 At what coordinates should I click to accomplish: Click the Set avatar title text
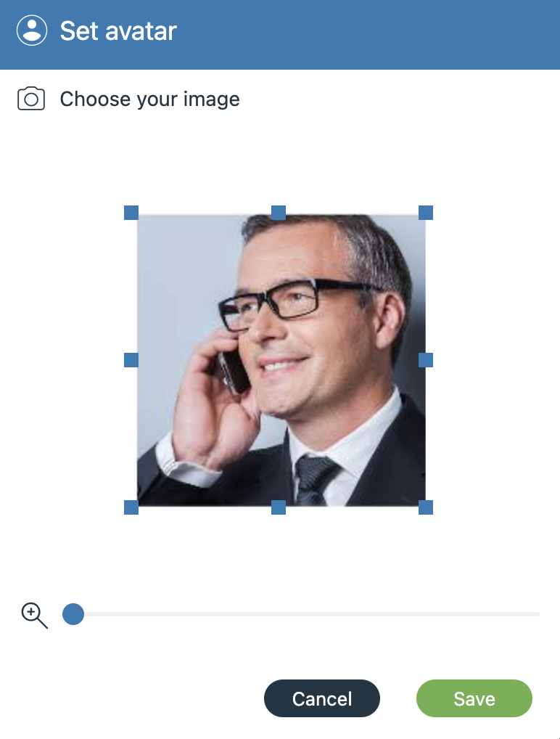(118, 31)
